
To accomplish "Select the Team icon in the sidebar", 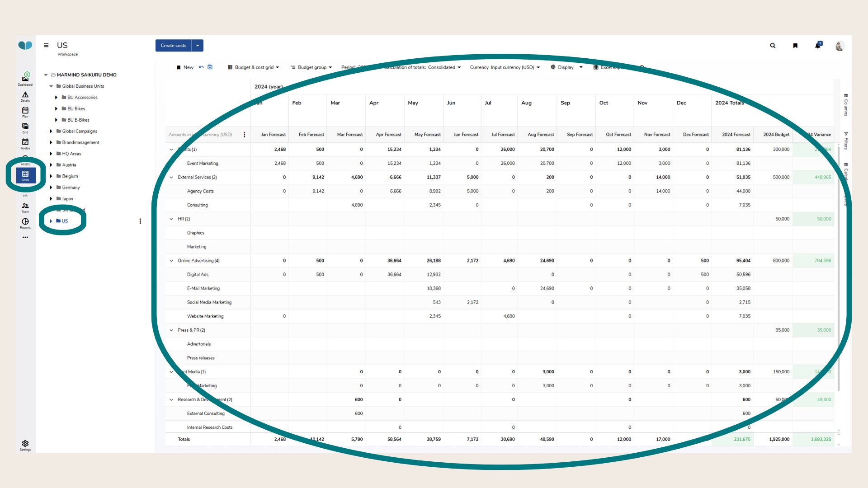I will click(x=25, y=208).
